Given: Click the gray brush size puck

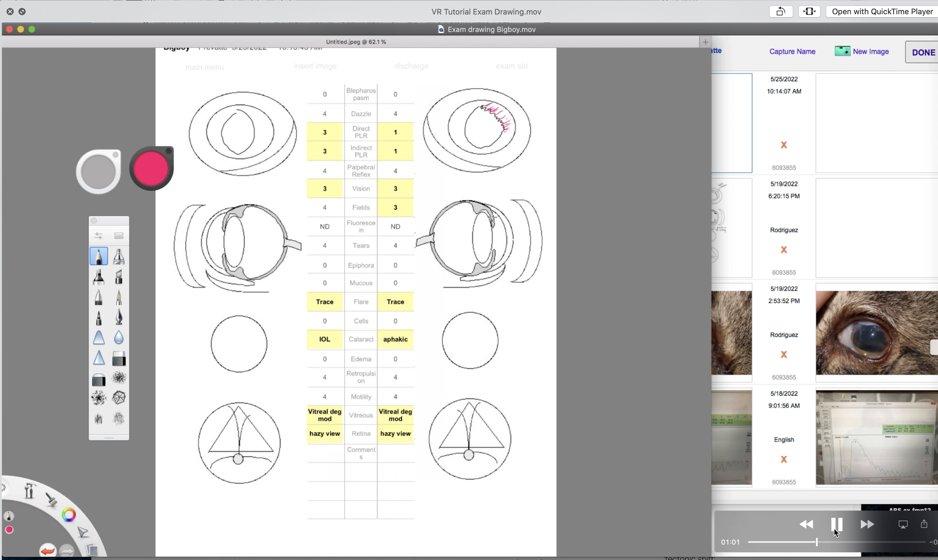Looking at the screenshot, I should (98, 172).
